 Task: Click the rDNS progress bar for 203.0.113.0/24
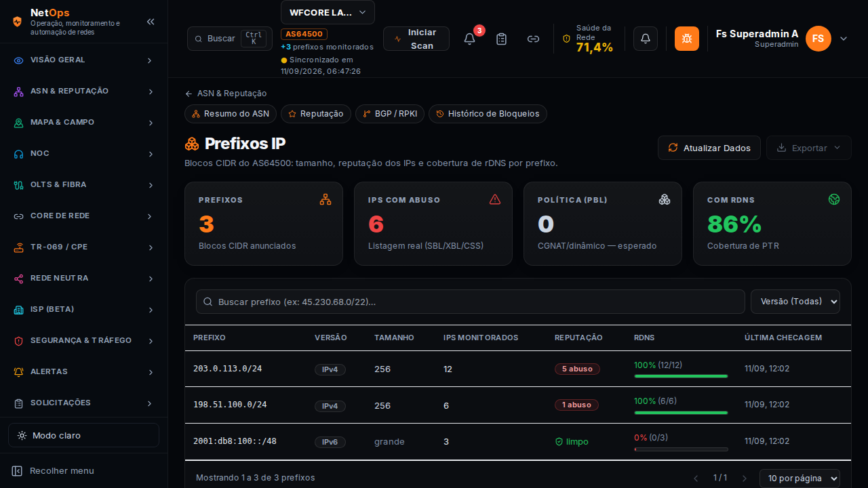[681, 376]
